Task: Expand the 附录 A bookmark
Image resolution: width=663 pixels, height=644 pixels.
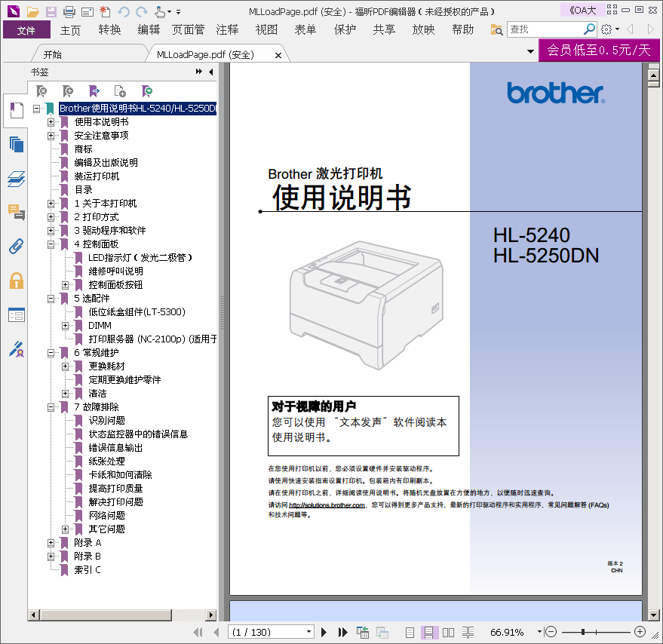Action: pyautogui.click(x=51, y=543)
